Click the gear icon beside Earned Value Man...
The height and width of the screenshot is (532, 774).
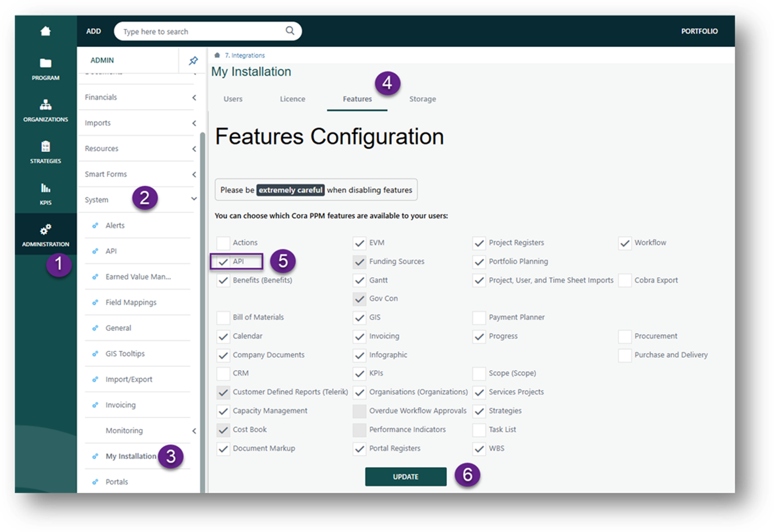click(95, 277)
